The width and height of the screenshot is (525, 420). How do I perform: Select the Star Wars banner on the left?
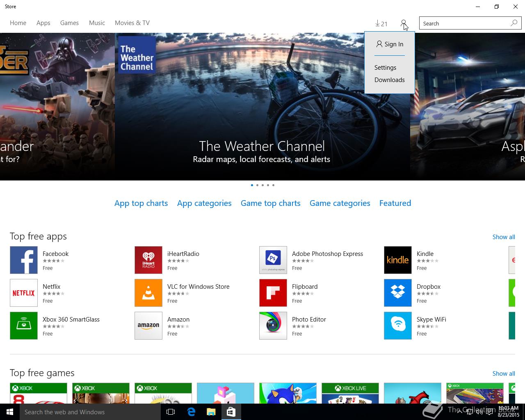pyautogui.click(x=57, y=107)
